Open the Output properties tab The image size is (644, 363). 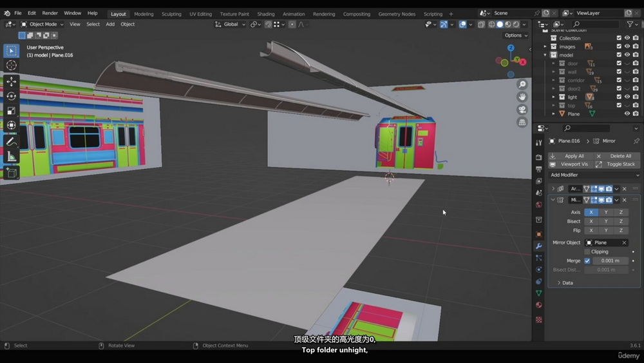(x=539, y=169)
